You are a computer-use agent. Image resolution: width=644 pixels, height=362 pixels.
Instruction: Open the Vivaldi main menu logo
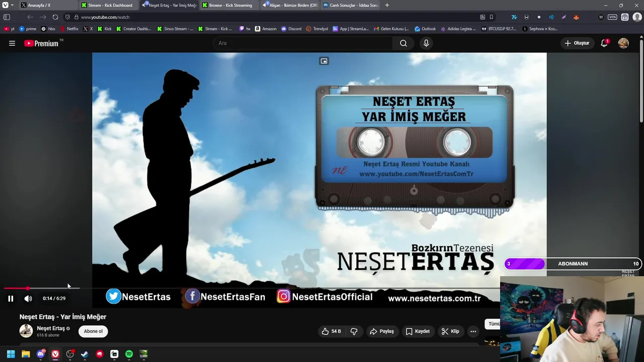click(5, 5)
